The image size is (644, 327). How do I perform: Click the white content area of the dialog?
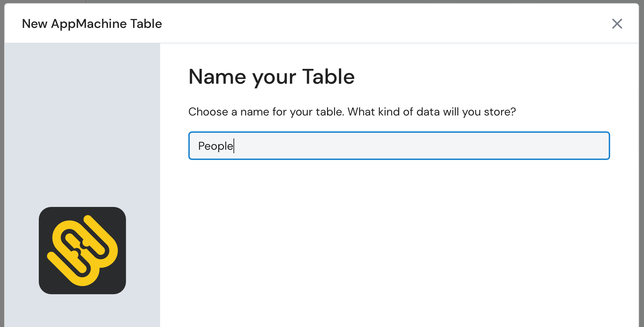click(x=388, y=230)
